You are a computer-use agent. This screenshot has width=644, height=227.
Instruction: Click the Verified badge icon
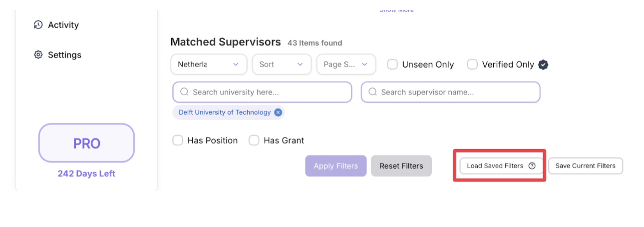click(x=544, y=64)
